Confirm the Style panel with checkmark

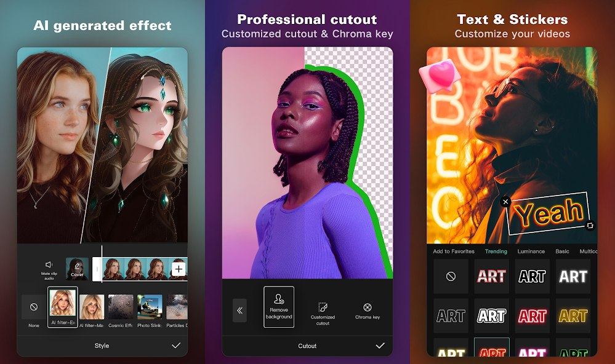click(x=175, y=346)
